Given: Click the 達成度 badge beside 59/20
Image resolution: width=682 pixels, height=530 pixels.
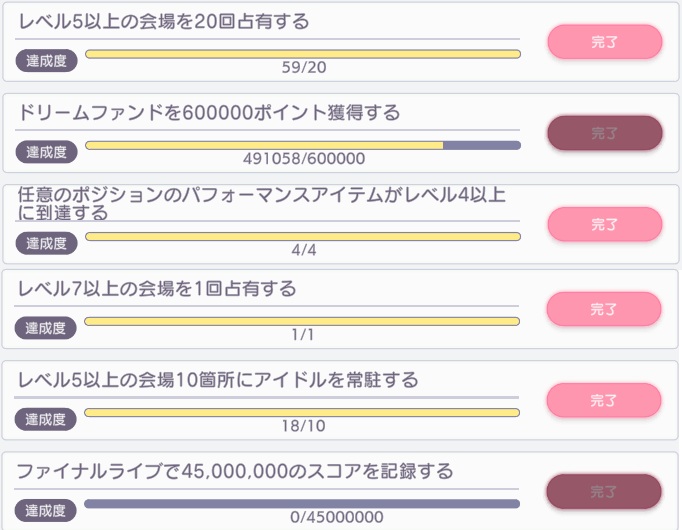Looking at the screenshot, I should click(46, 59).
